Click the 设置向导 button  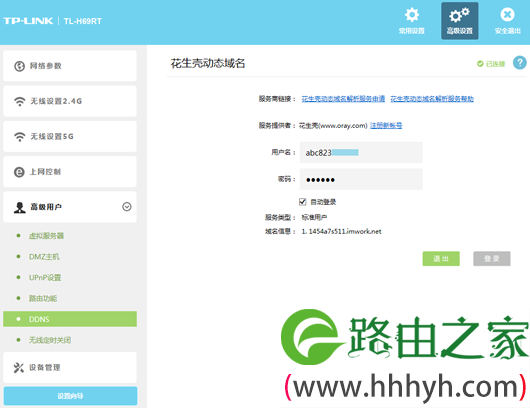(70, 396)
